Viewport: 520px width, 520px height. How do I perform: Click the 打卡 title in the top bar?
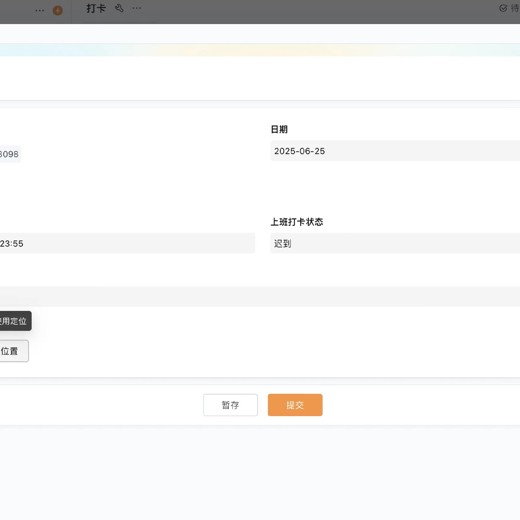point(96,8)
